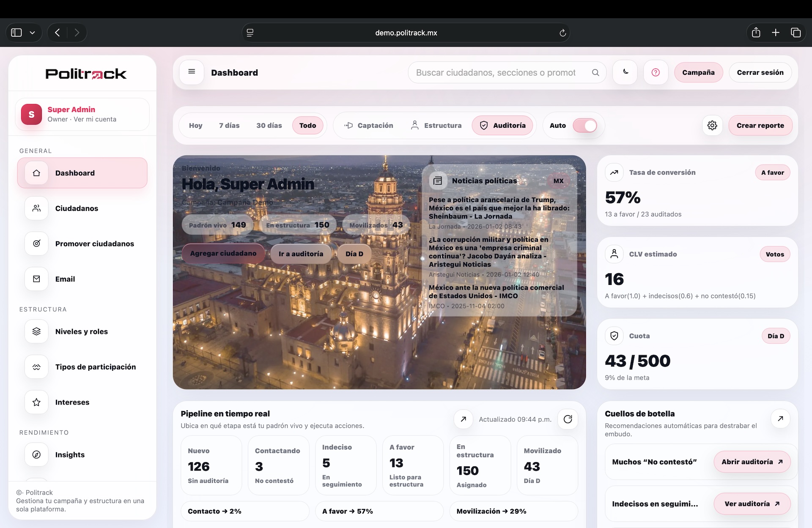812x528 pixels.
Task: Click the citizen search input field
Action: point(496,72)
